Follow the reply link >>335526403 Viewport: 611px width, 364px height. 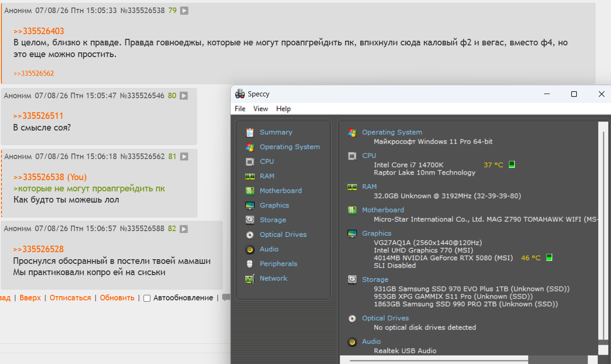(x=39, y=31)
